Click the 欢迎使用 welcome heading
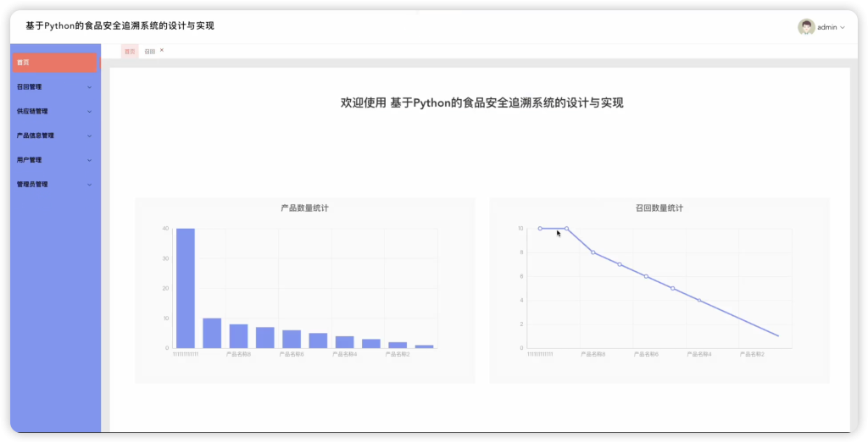 coord(481,102)
